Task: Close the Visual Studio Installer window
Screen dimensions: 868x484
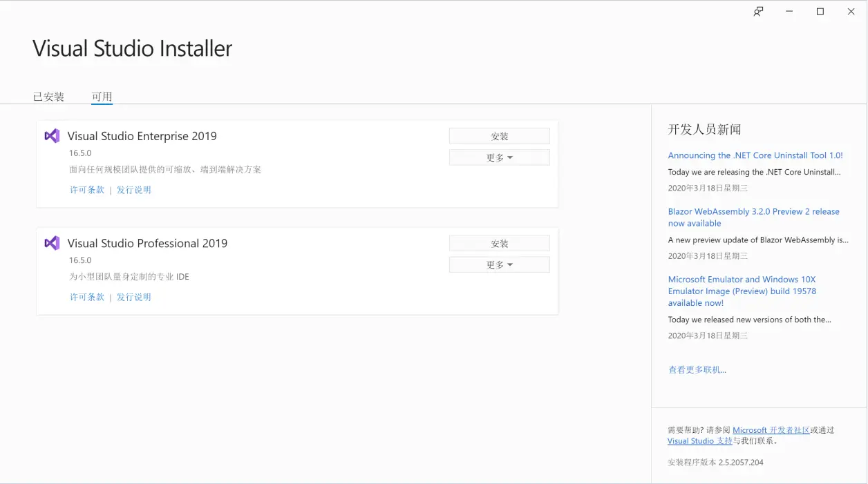Action: [x=851, y=12]
